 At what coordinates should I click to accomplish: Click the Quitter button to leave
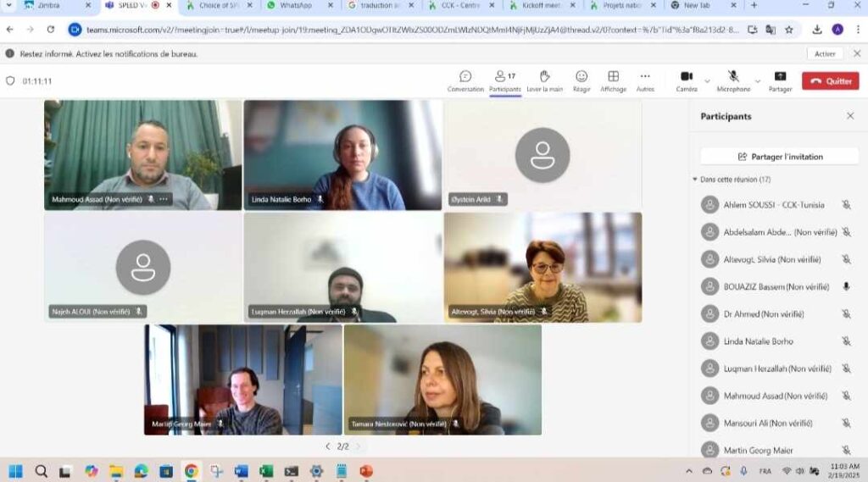(x=830, y=81)
